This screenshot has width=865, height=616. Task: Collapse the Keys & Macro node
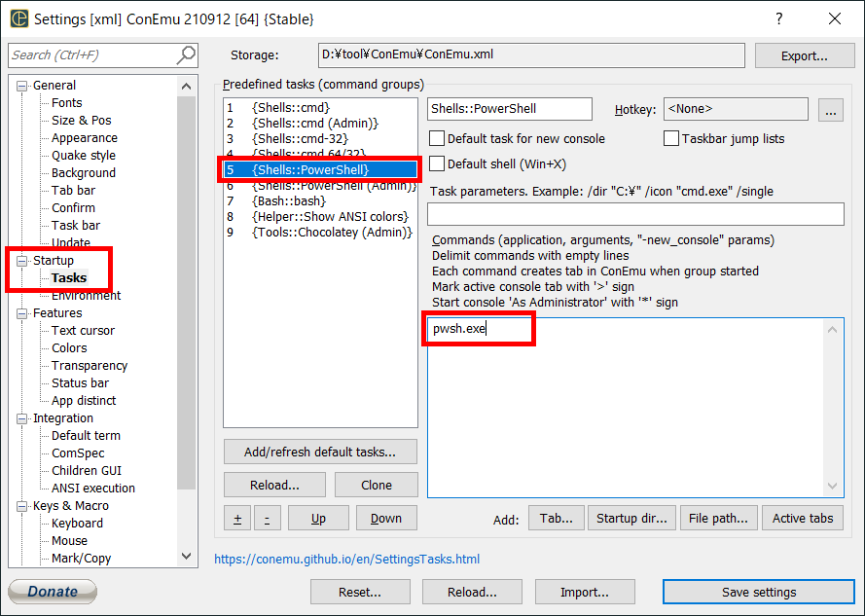22,506
